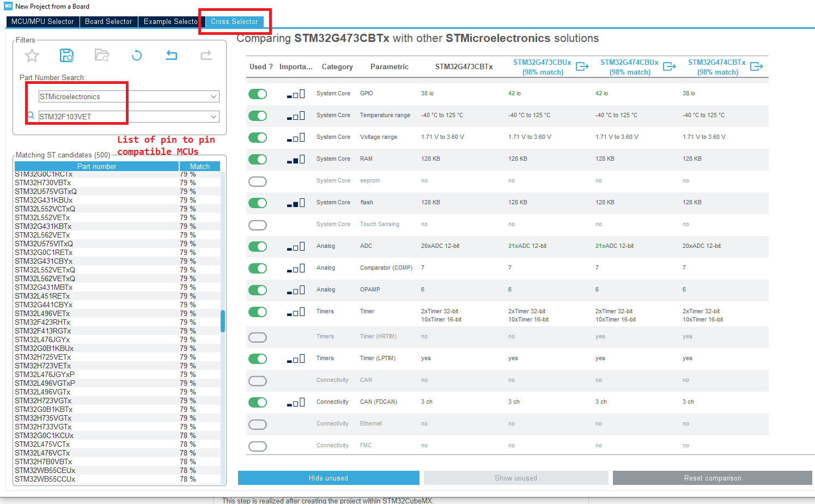Disable the GPIO parametric comparison toggle

point(257,93)
